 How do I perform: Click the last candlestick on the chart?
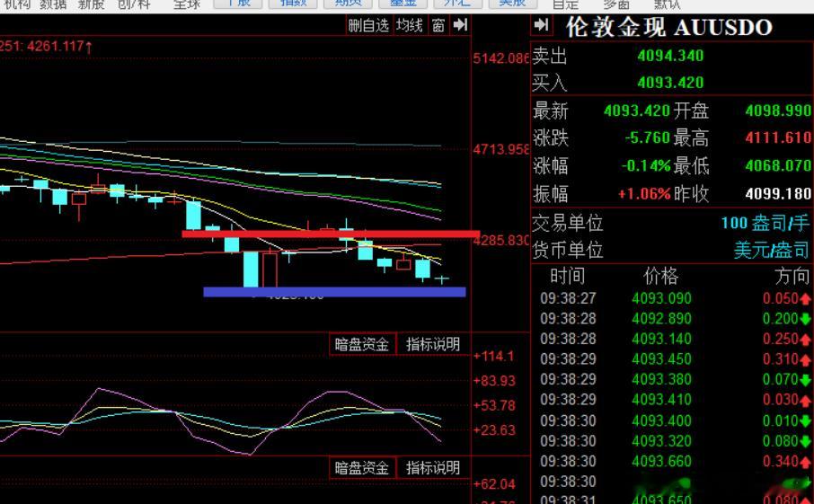coord(442,279)
